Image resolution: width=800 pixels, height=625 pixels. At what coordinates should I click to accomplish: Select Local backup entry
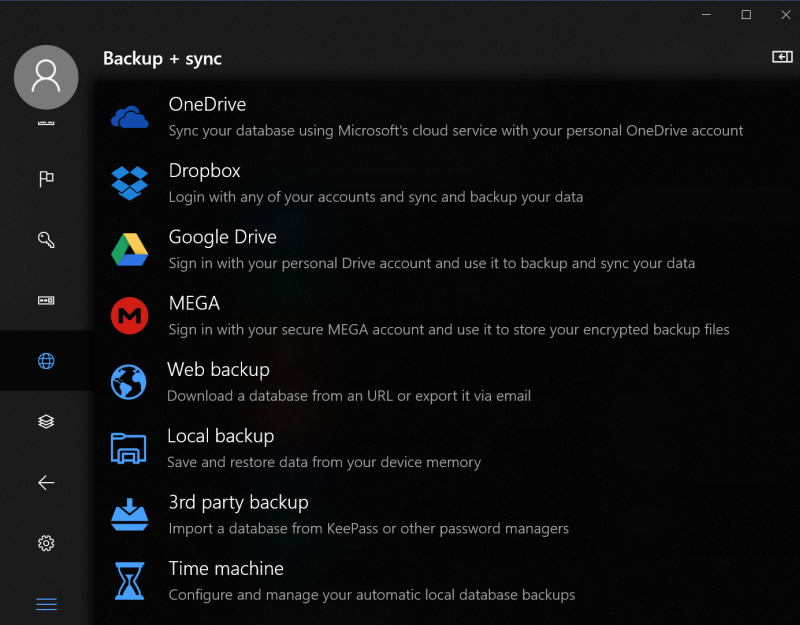click(447, 448)
